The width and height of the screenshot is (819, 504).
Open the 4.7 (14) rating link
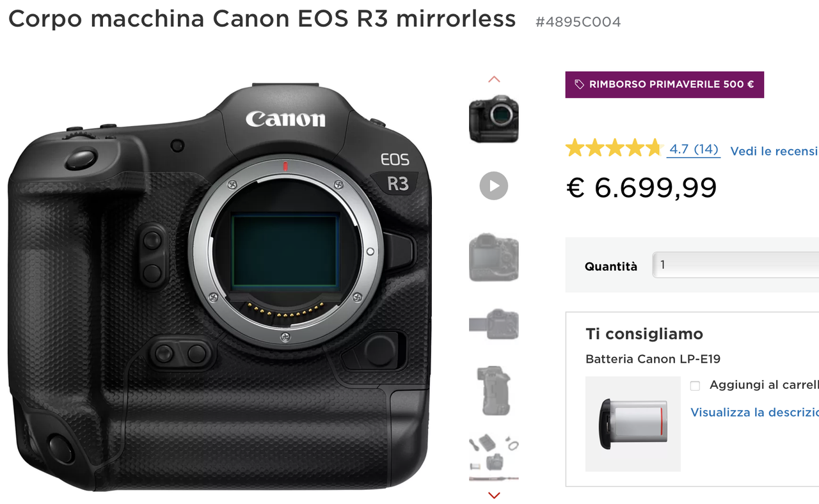click(694, 149)
